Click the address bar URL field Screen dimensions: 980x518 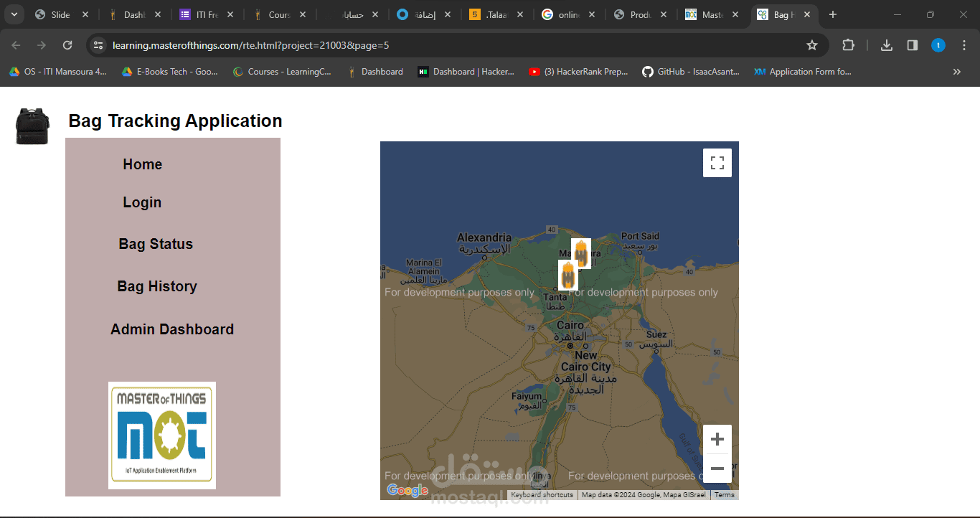[452, 45]
